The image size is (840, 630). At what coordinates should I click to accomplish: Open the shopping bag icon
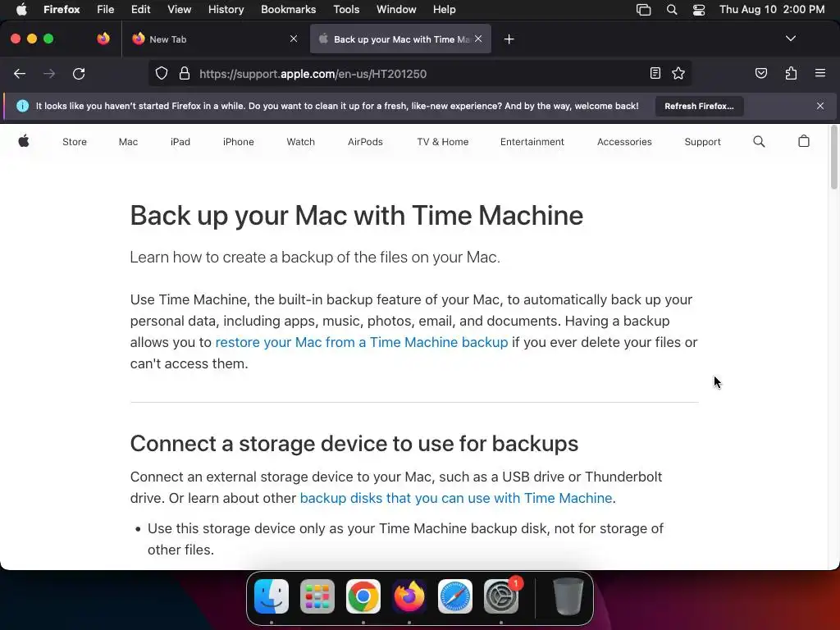(x=804, y=141)
